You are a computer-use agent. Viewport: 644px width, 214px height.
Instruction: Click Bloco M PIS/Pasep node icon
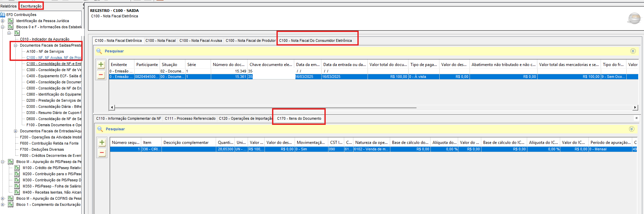tap(11, 162)
